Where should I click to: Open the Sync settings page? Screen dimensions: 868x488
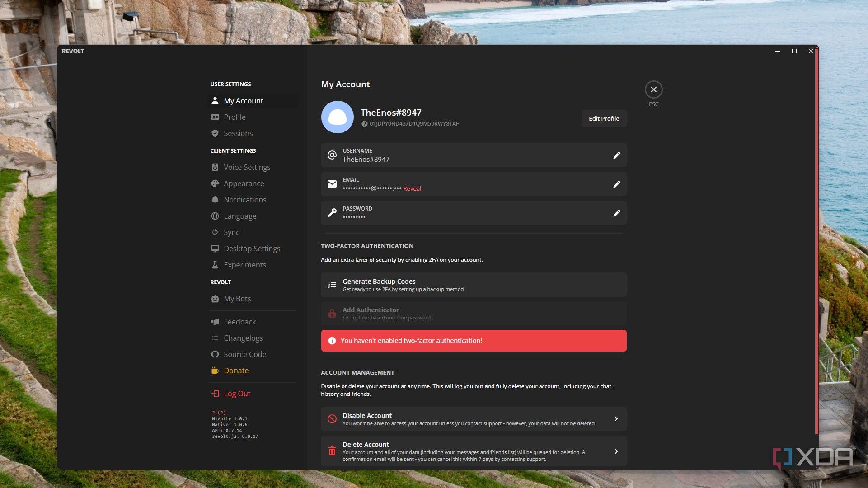click(253, 232)
